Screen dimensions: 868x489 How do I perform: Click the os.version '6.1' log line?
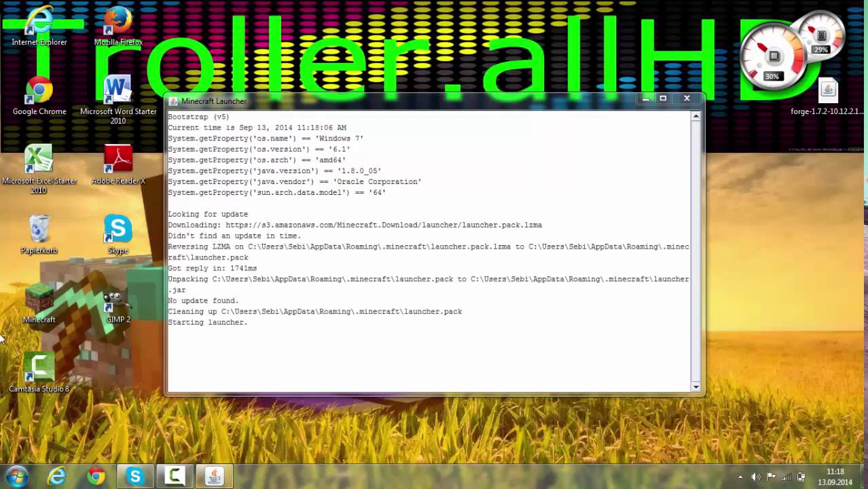[259, 149]
